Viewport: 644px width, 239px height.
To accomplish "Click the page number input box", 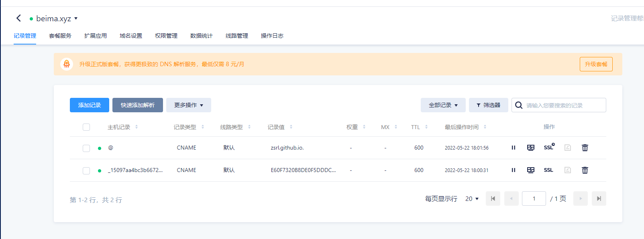I will (534, 198).
